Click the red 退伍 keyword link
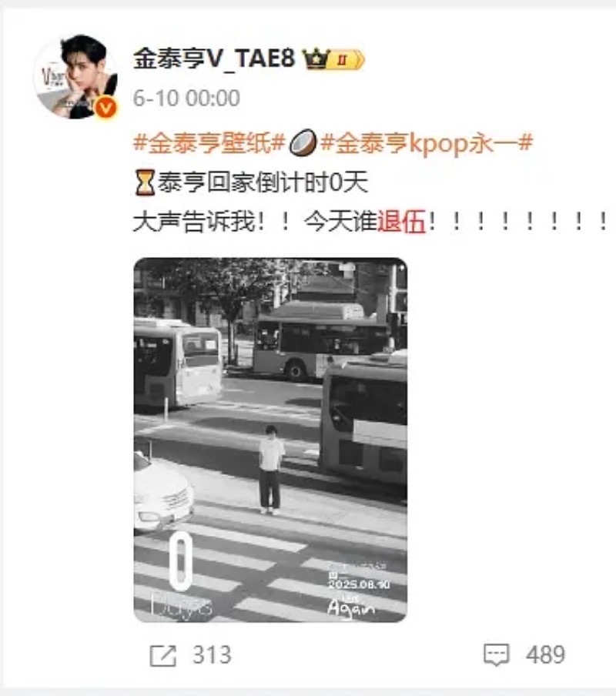616x696 pixels. [401, 221]
